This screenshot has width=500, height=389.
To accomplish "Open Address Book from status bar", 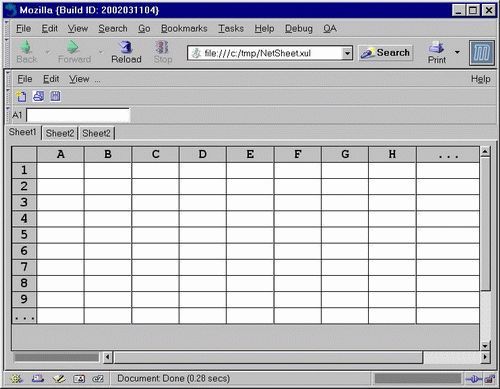I will coord(79,379).
